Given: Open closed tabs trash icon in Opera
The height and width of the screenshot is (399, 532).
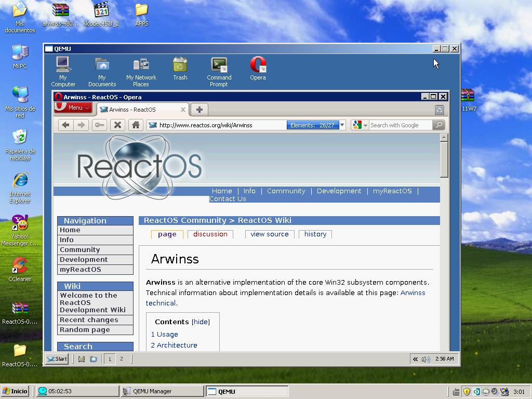Looking at the screenshot, I should 439,110.
